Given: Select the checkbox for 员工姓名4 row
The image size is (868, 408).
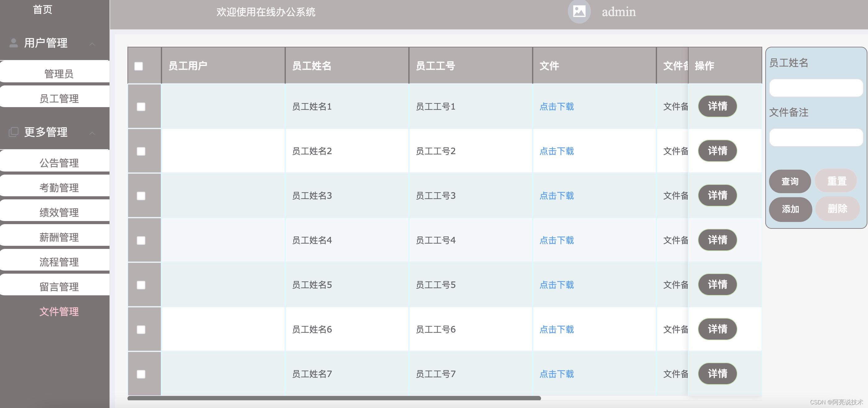Looking at the screenshot, I should (x=141, y=241).
